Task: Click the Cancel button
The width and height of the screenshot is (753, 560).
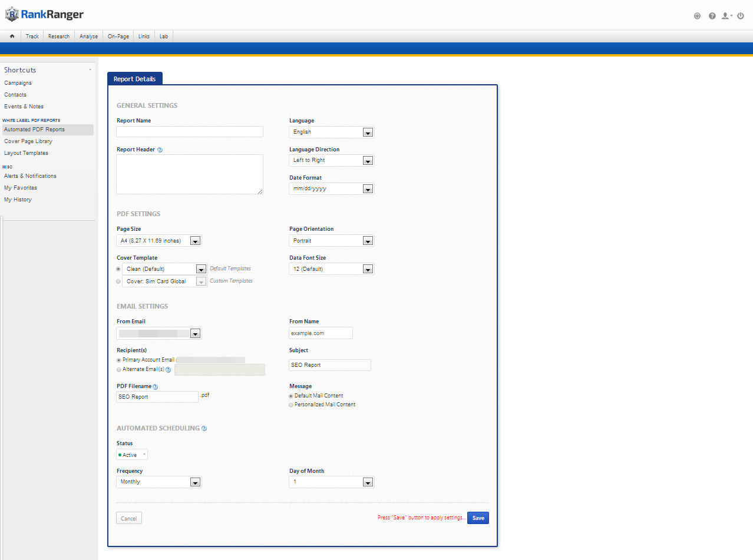Action: [x=129, y=519]
